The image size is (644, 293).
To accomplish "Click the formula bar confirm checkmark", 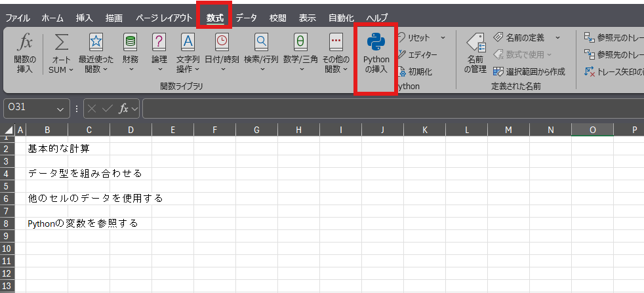I will coord(107,109).
